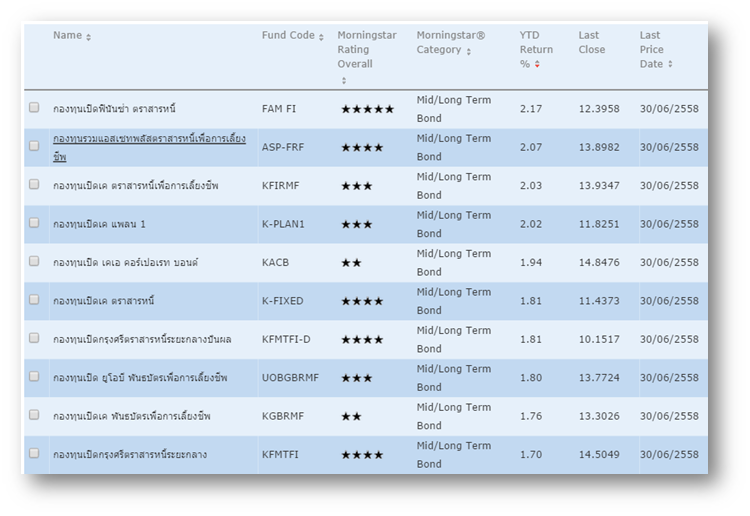
Task: Select checkbox for ASP-FRF fund row
Action: click(x=34, y=146)
